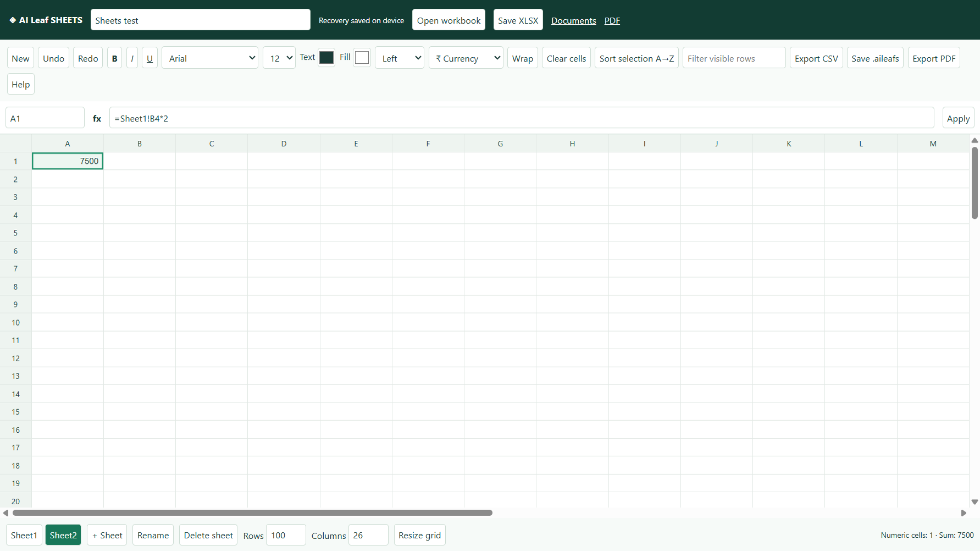
Task: Open the Currency number format dropdown
Action: pos(466,58)
